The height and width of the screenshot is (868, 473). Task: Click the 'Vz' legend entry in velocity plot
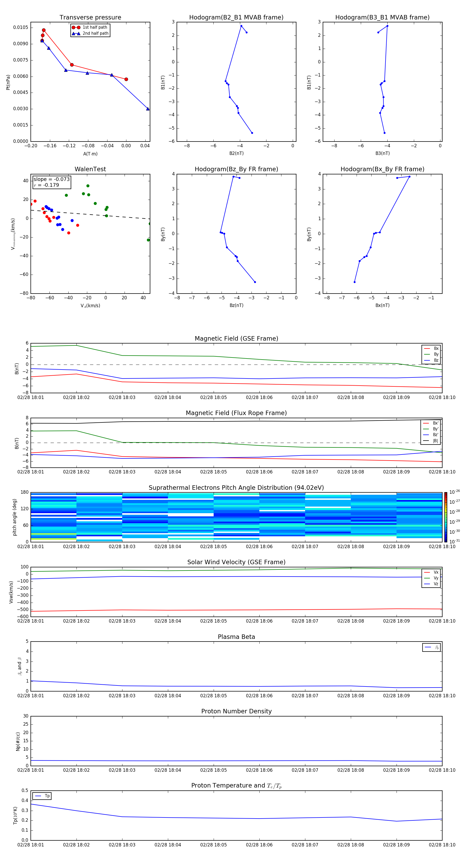tap(431, 584)
